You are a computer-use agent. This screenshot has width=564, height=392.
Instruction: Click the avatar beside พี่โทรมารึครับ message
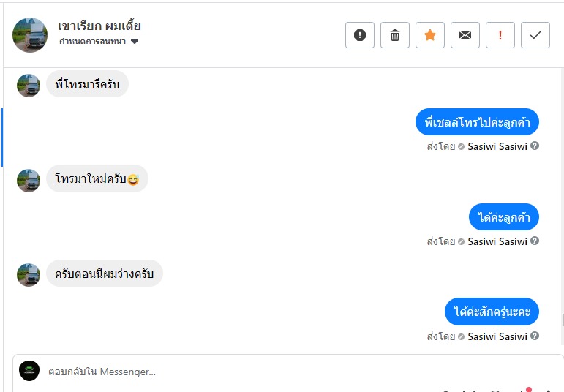(29, 85)
